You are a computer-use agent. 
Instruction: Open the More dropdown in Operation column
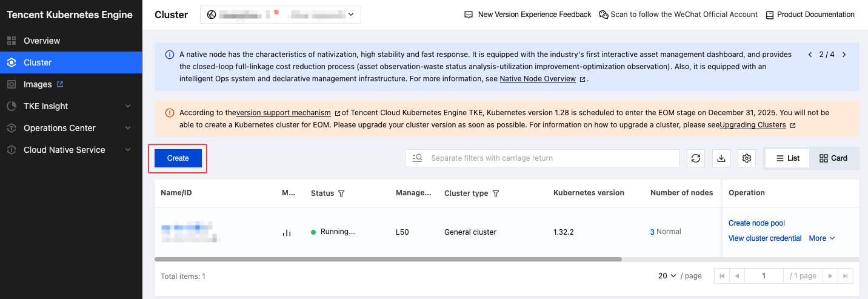click(x=821, y=238)
